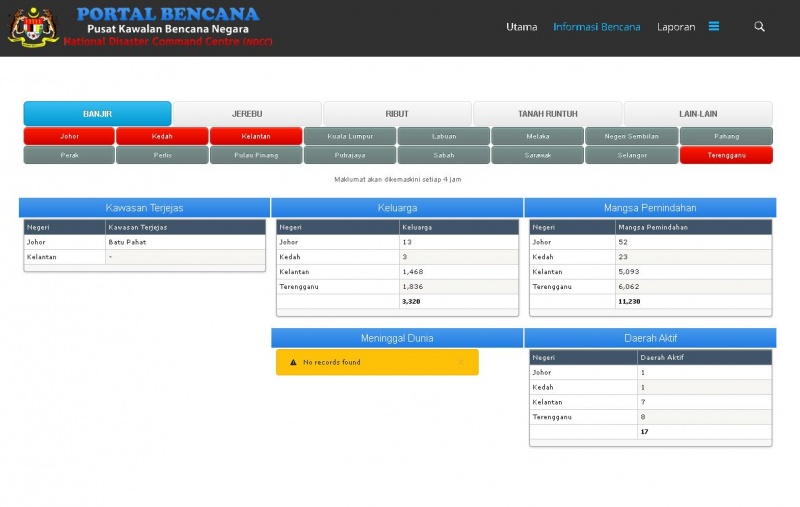Select the Melaka button

click(x=537, y=136)
